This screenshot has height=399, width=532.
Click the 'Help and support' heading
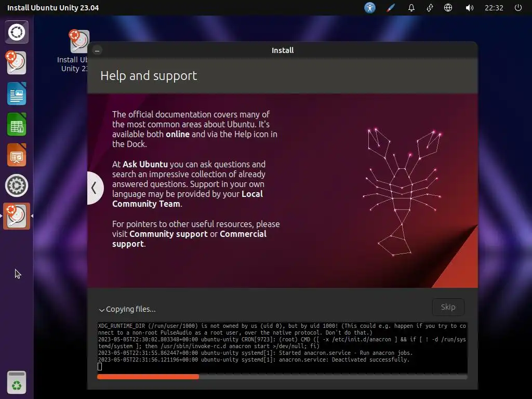tap(149, 76)
